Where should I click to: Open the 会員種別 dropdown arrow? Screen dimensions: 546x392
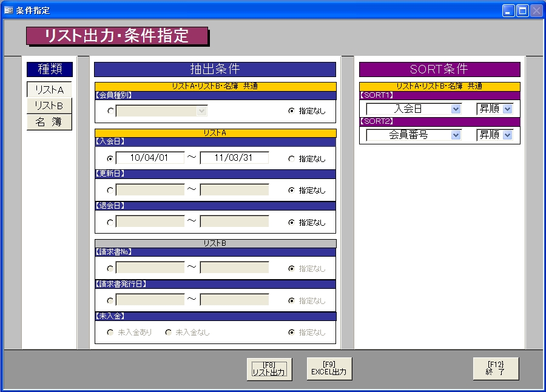tap(201, 111)
